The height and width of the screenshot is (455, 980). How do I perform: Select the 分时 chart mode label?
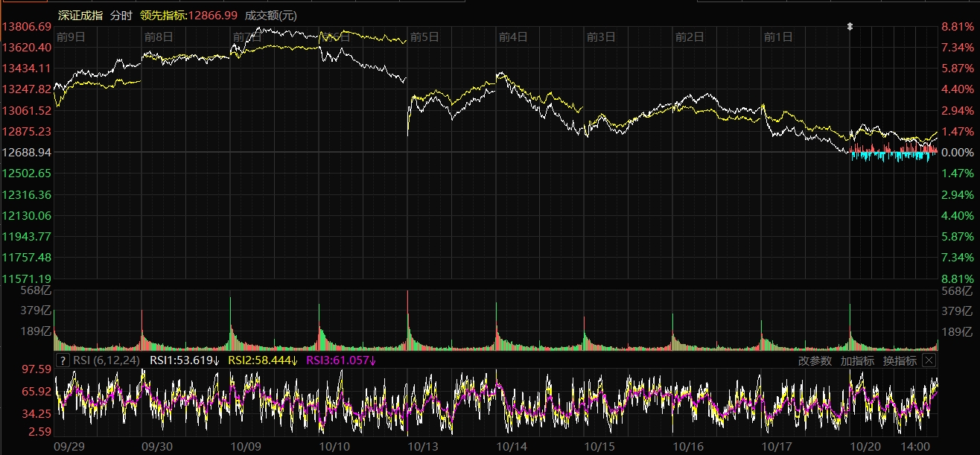(121, 15)
